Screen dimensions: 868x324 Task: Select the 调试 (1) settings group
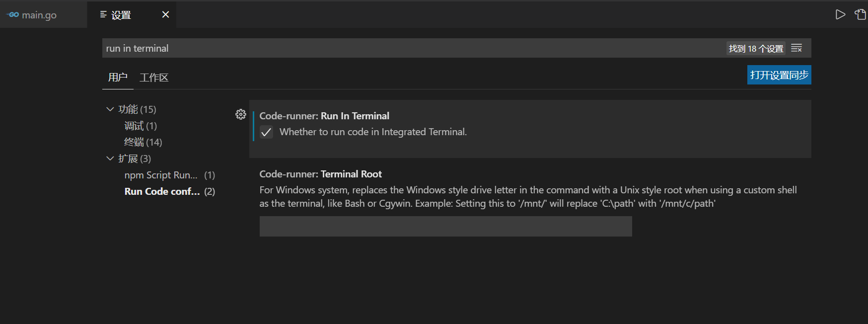click(134, 126)
